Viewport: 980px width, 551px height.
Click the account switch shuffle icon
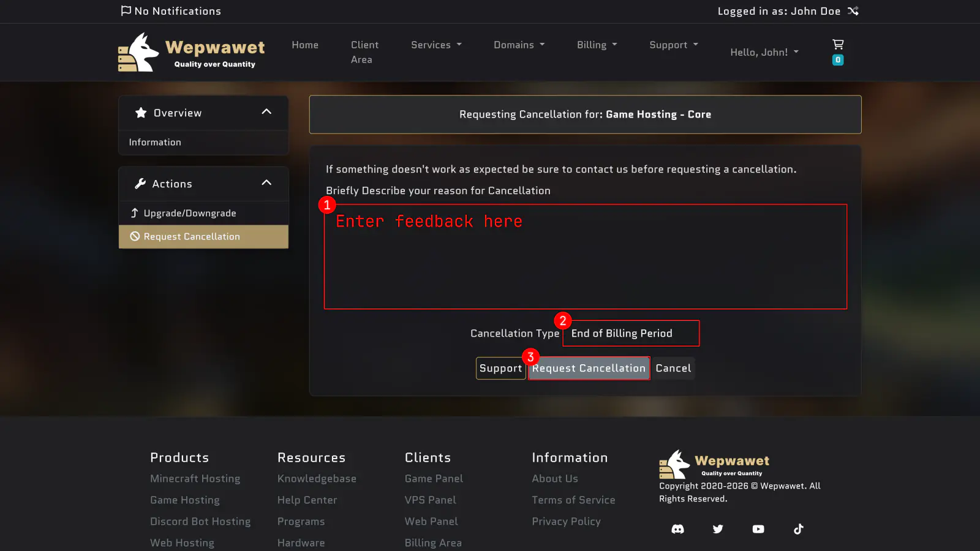pos(853,11)
